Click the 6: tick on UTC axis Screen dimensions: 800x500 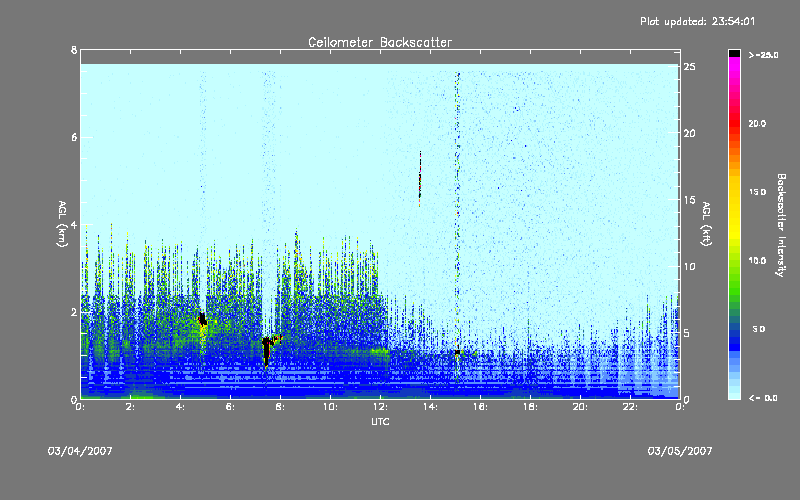(x=231, y=407)
